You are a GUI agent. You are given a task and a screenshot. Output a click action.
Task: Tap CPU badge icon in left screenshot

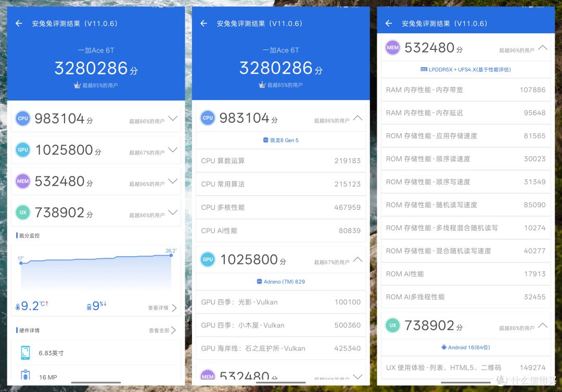click(23, 118)
